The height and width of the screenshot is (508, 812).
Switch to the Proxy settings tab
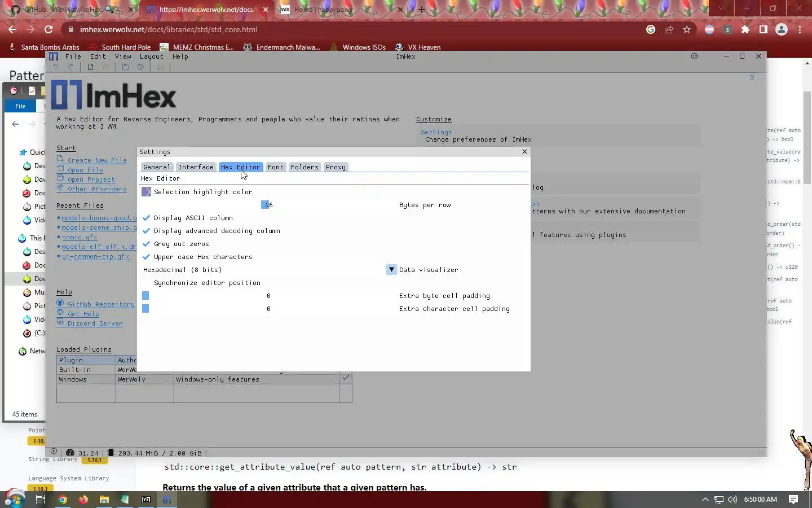pos(336,167)
